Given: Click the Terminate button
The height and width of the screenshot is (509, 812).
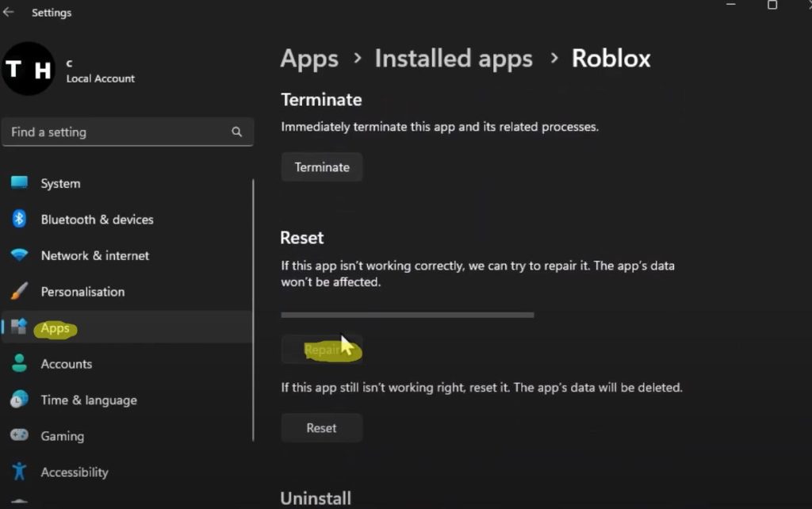Looking at the screenshot, I should coord(322,167).
